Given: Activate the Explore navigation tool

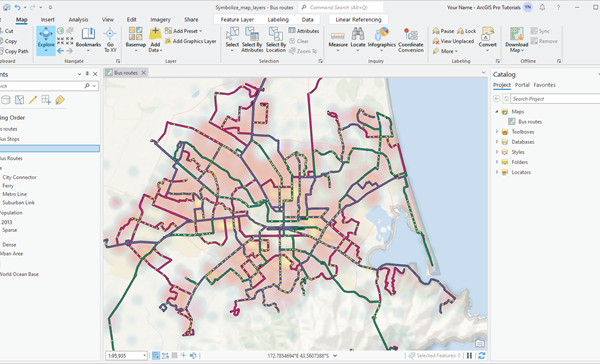Looking at the screenshot, I should click(46, 41).
